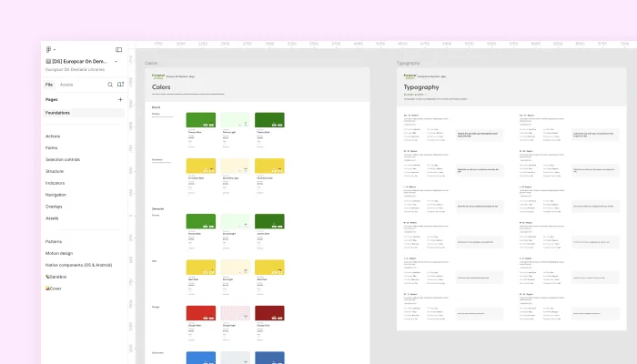Open the Cover page

tap(53, 288)
